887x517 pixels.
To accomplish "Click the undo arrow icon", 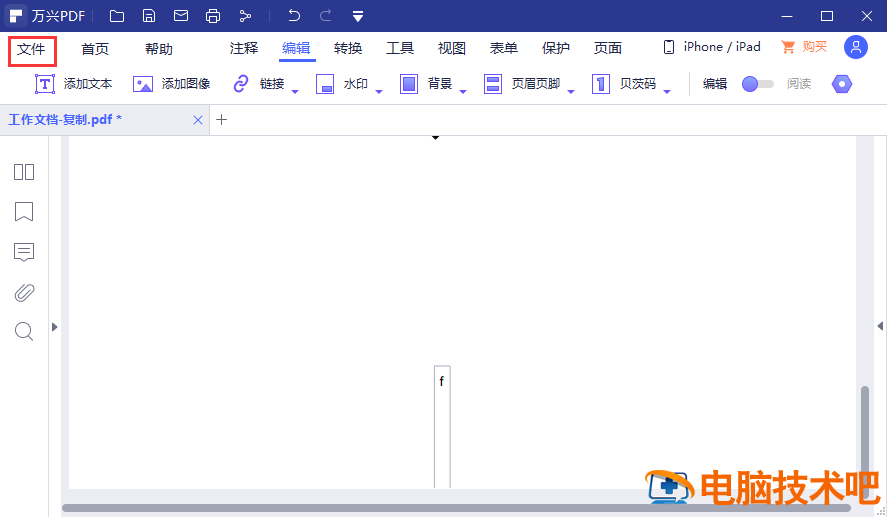I will [294, 15].
